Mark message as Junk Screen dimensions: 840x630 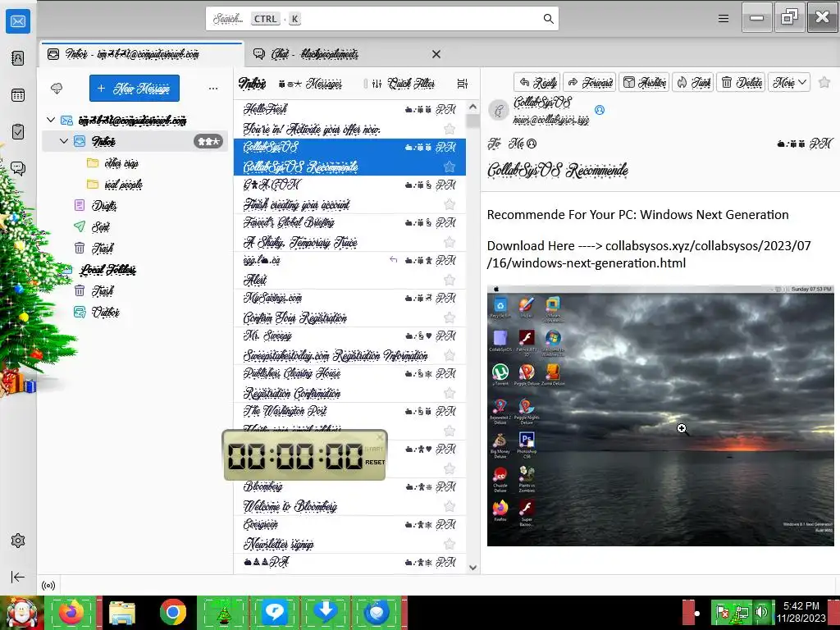click(693, 83)
